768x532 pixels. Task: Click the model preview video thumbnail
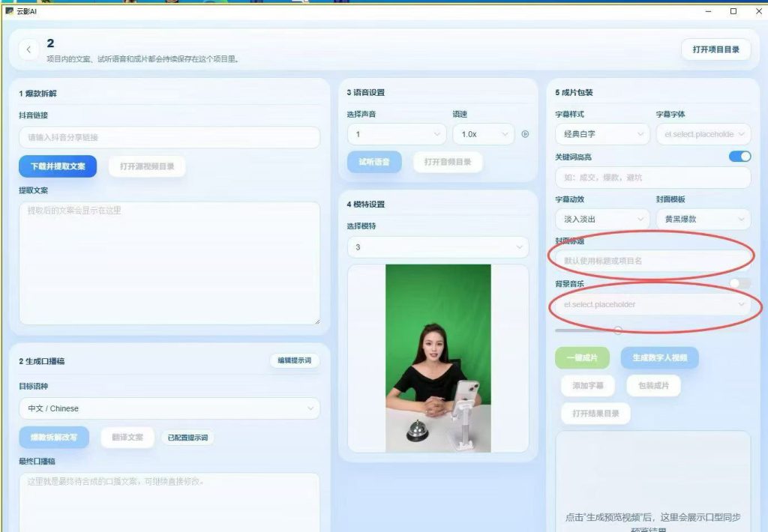tap(438, 358)
